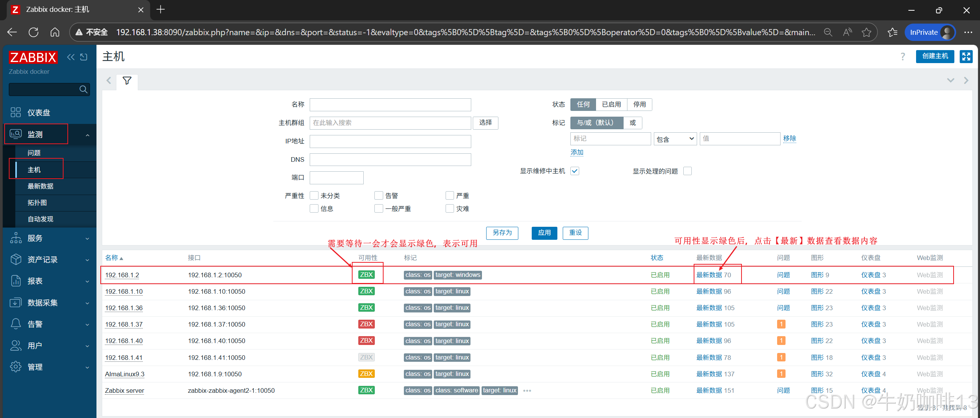Open 最新数据 in monitoring submenu
Screen dimensions: 980x418
[x=41, y=186]
